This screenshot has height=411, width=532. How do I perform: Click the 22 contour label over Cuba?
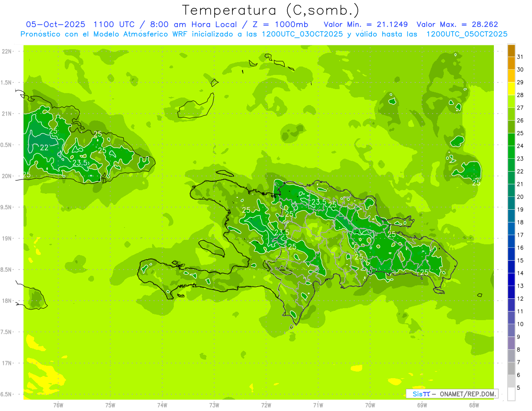(x=44, y=148)
